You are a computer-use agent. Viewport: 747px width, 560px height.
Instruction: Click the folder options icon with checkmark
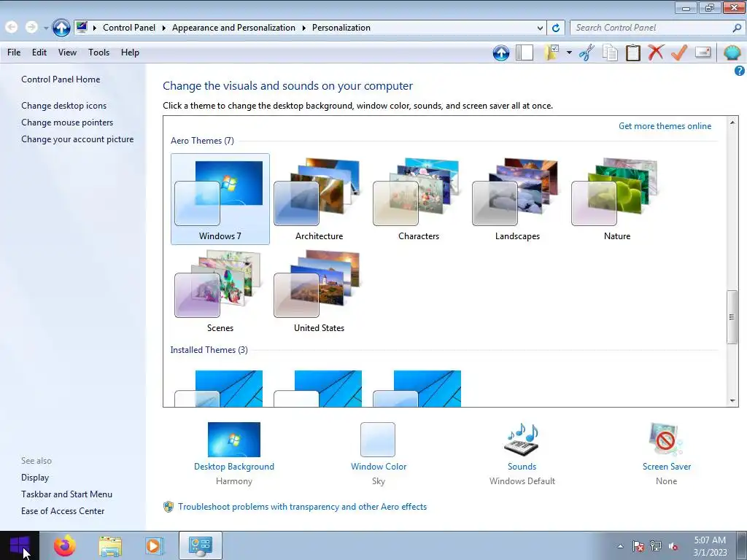coord(552,52)
